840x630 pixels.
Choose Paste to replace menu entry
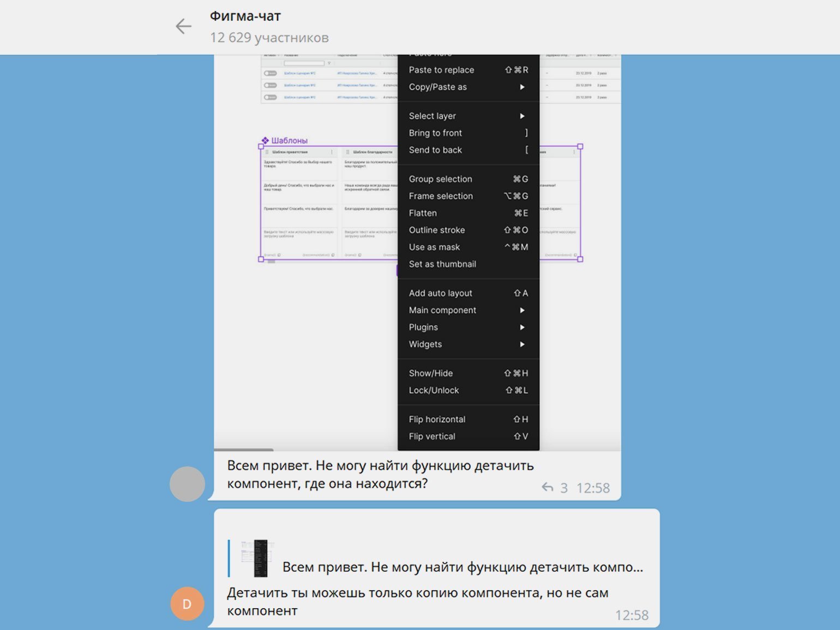coord(469,70)
